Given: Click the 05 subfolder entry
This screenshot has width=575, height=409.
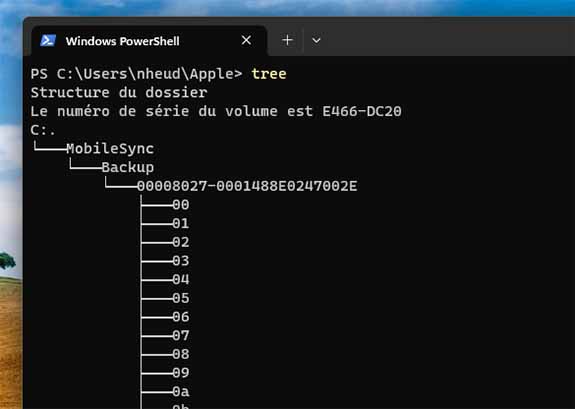Looking at the screenshot, I should (x=181, y=298).
